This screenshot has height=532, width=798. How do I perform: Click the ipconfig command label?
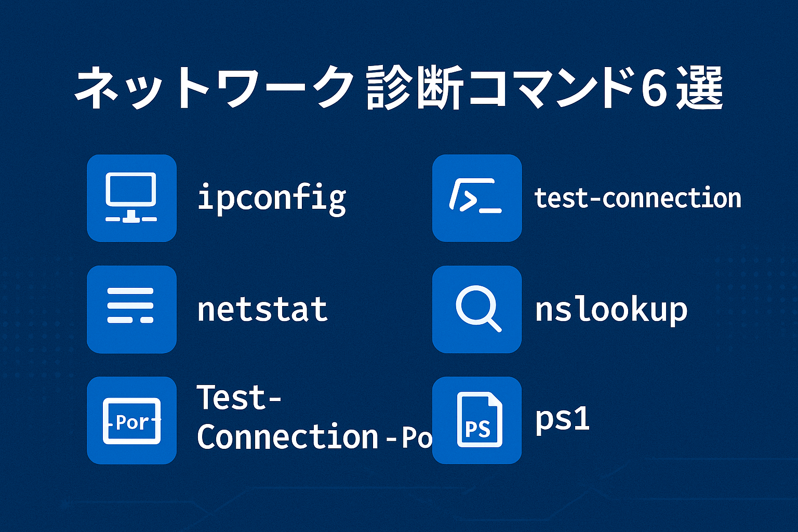click(x=271, y=198)
